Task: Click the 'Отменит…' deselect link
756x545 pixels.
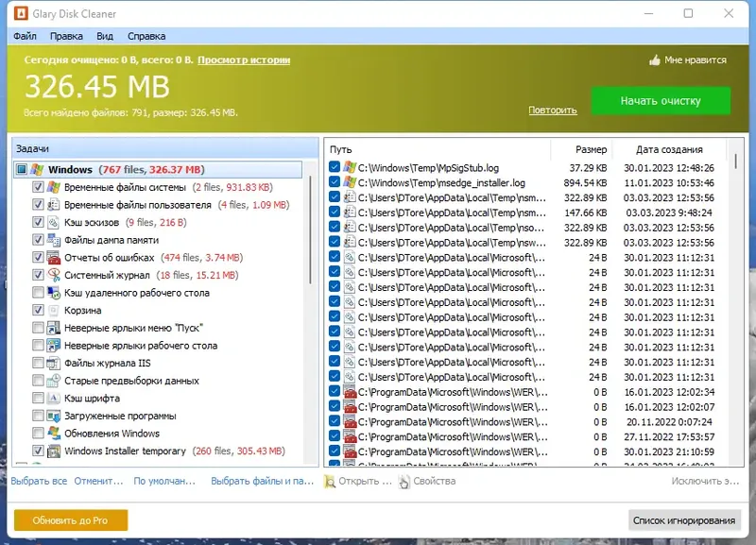Action: click(99, 481)
